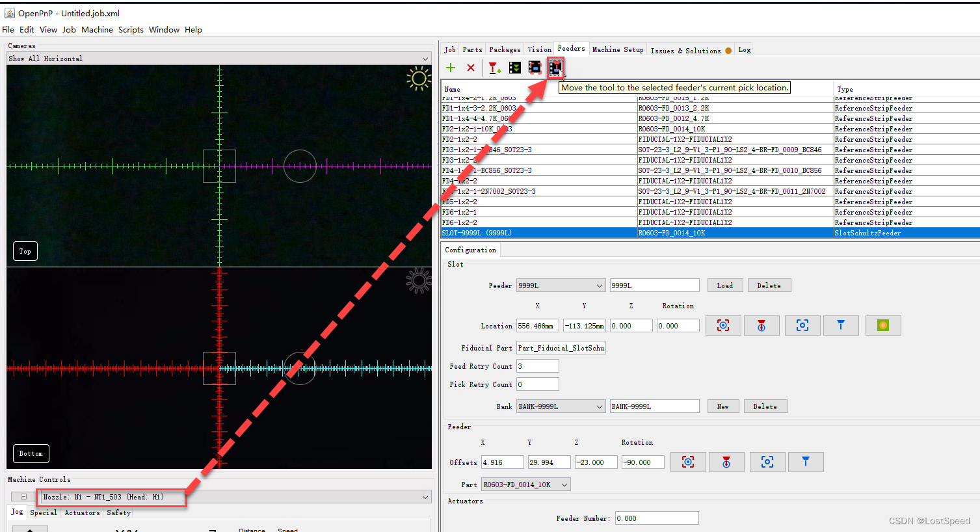The width and height of the screenshot is (980, 532).
Task: Move tool to feeder pick location icon
Action: 555,68
